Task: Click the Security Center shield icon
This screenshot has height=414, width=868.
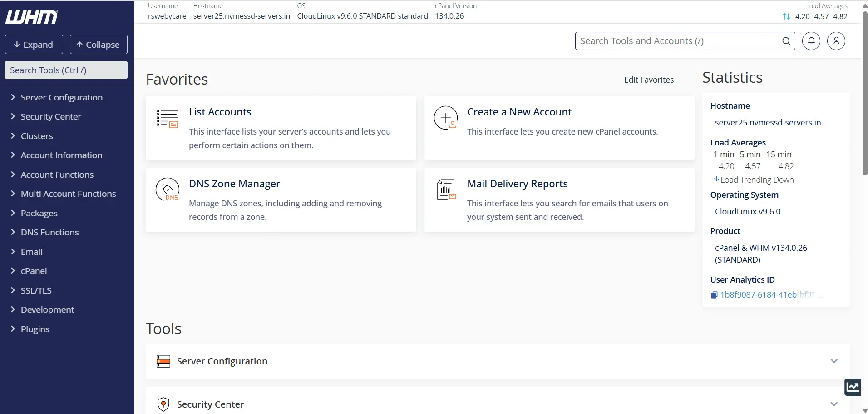Action: tap(163, 404)
